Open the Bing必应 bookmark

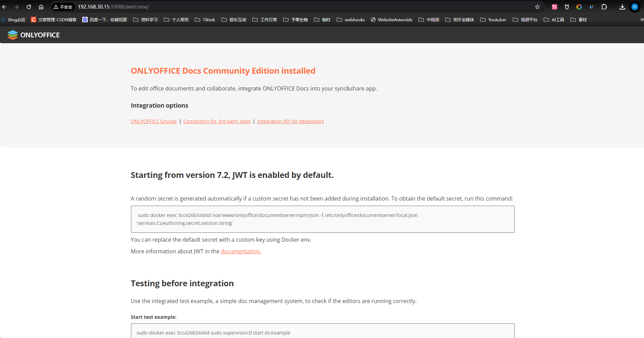tap(14, 20)
